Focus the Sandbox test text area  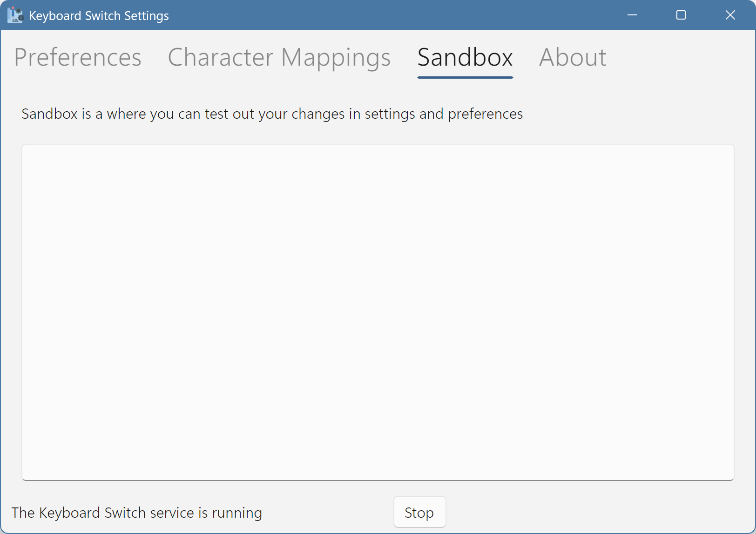click(378, 312)
